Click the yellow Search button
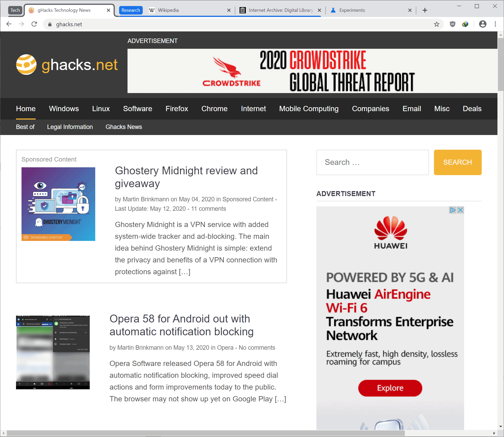Image resolution: width=504 pixels, height=437 pixels. [457, 162]
